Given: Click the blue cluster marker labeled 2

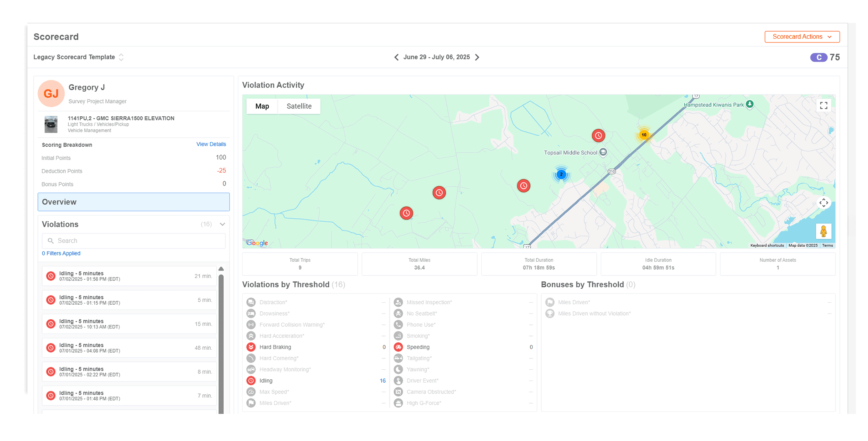Looking at the screenshot, I should pyautogui.click(x=561, y=174).
